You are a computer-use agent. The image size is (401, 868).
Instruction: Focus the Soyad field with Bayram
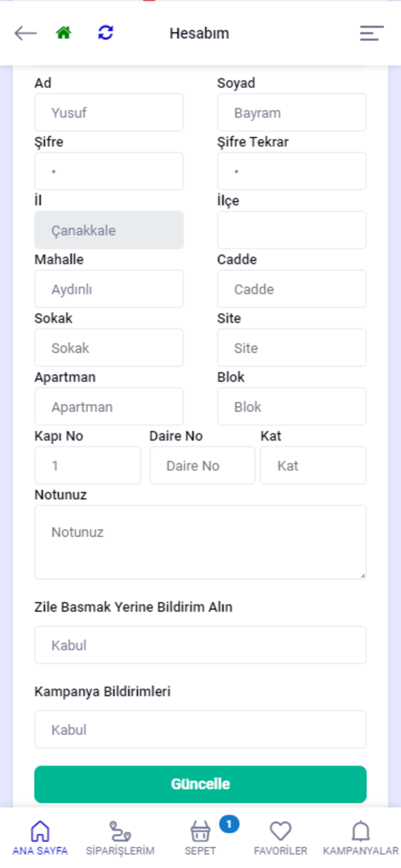[x=292, y=113]
